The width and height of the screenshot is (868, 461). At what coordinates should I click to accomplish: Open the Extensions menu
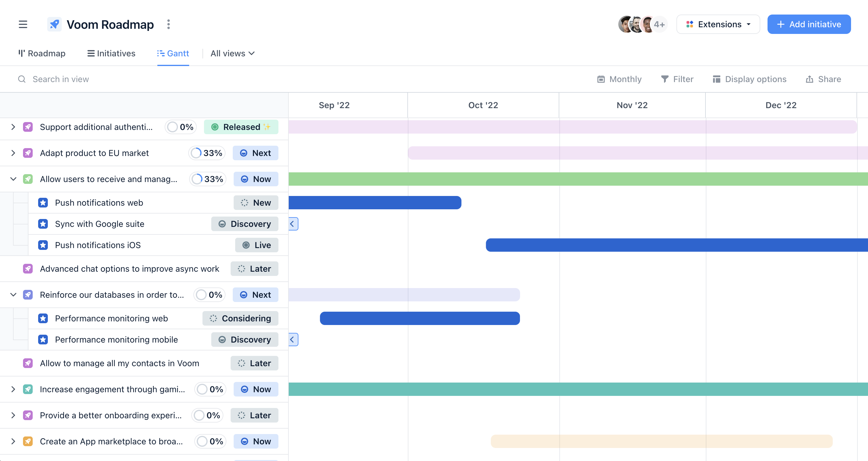click(x=718, y=24)
